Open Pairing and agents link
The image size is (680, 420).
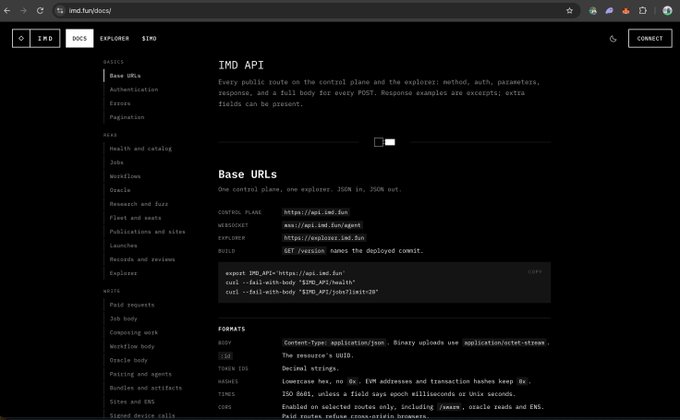141,374
